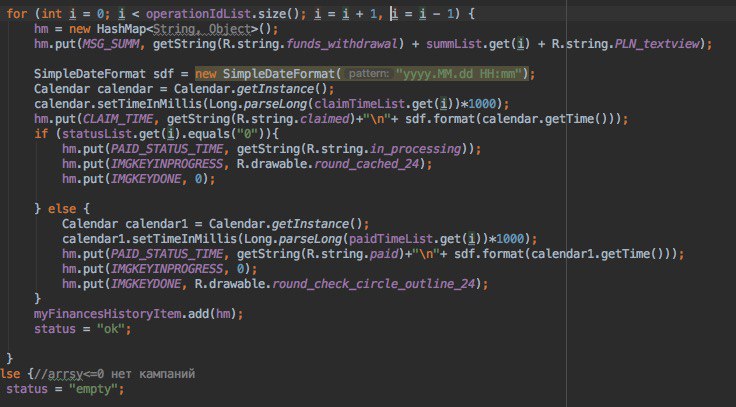Click the "empty" string literal
The height and width of the screenshot is (407, 736).
pos(93,389)
